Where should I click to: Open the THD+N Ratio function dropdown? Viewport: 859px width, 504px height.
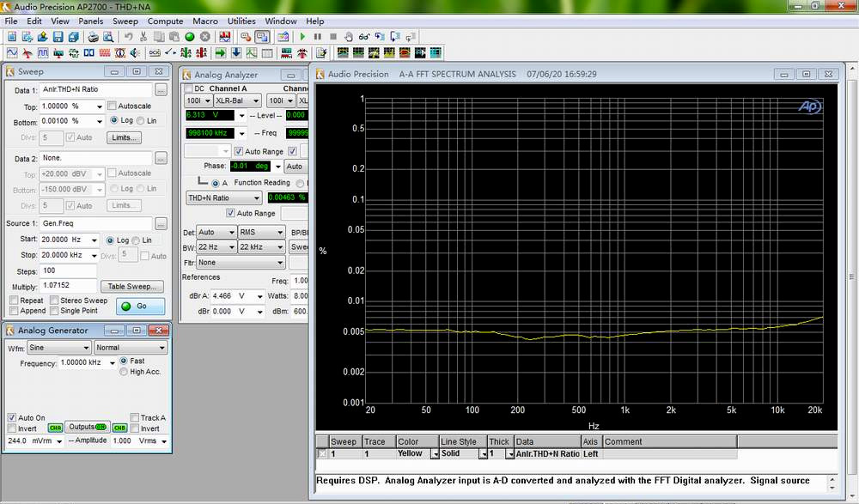coord(256,198)
